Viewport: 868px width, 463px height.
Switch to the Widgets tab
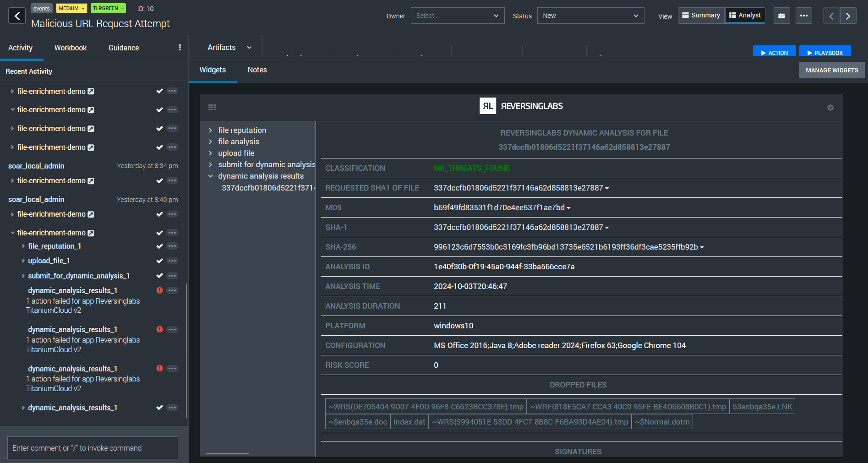coord(213,70)
